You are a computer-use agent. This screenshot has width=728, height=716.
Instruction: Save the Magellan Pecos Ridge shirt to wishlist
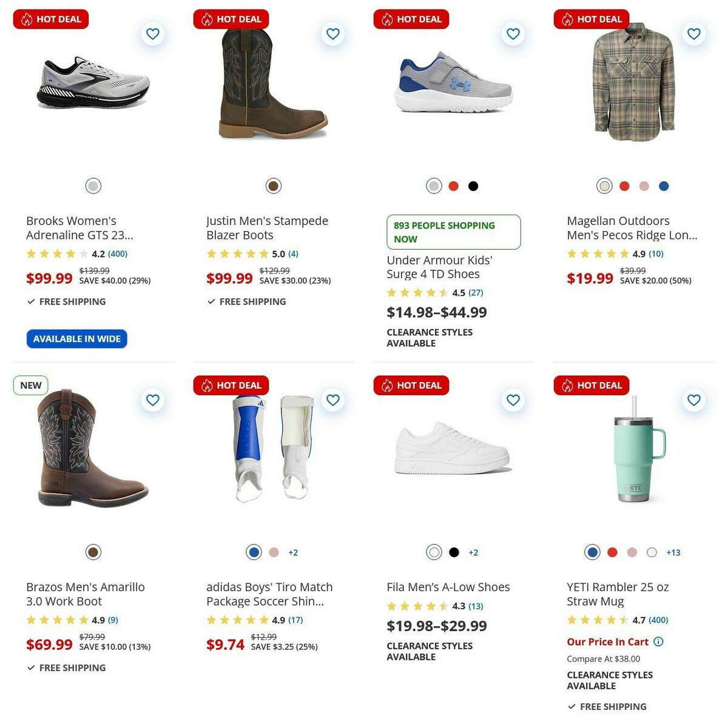click(693, 34)
